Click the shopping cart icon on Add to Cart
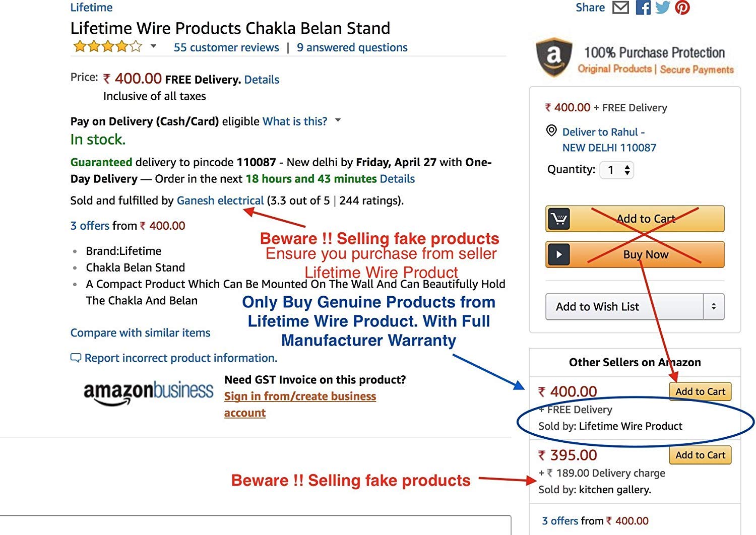Viewport: 756px width, 535px height. tap(559, 219)
